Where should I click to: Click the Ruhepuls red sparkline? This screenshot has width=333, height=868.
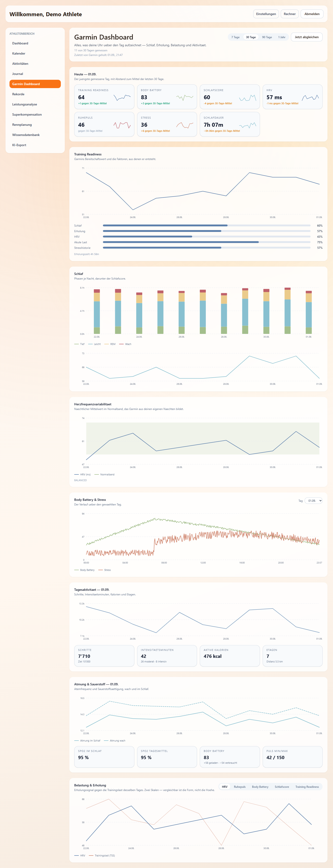[122, 125]
